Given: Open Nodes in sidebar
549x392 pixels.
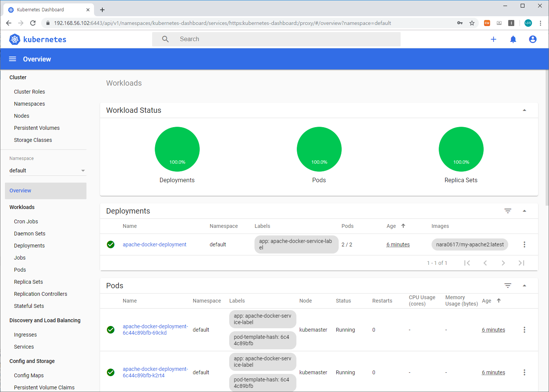Looking at the screenshot, I should (22, 116).
